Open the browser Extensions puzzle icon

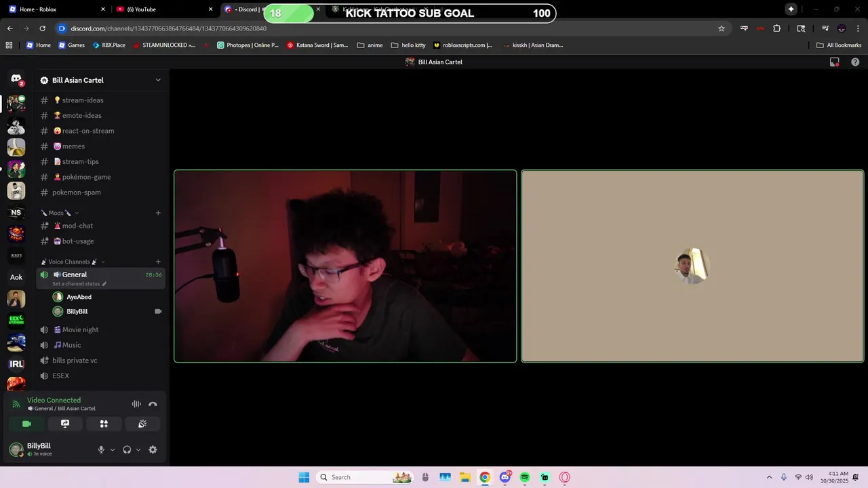pyautogui.click(x=777, y=28)
